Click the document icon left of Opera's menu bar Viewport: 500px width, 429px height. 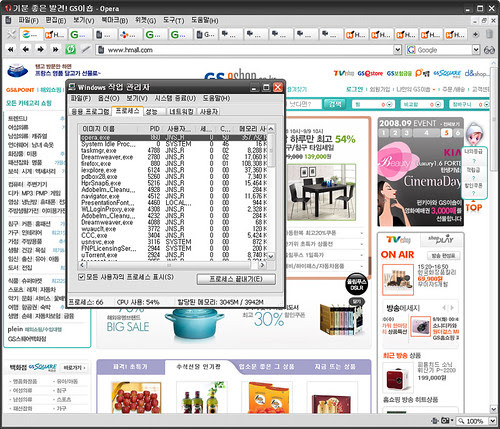[9, 20]
